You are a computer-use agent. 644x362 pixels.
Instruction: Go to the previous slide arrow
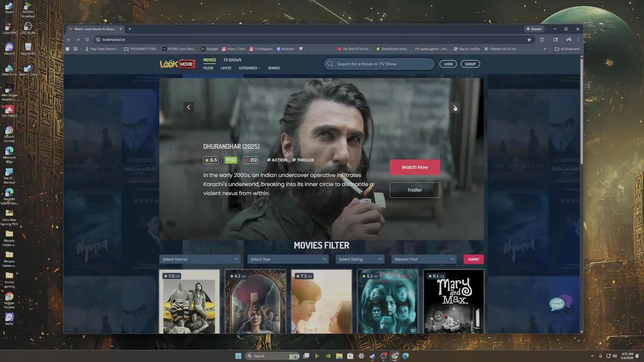[189, 107]
